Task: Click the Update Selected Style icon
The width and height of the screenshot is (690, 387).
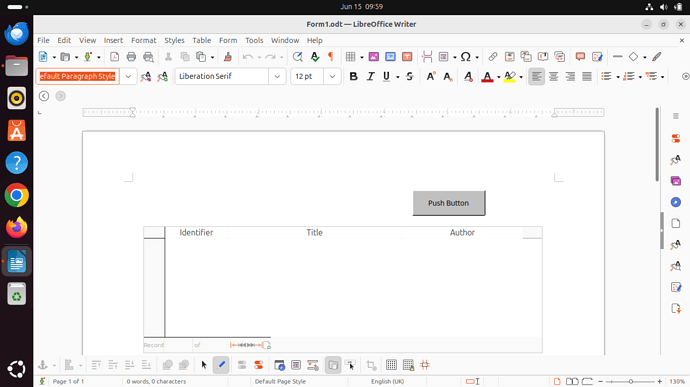Action: pos(146,77)
